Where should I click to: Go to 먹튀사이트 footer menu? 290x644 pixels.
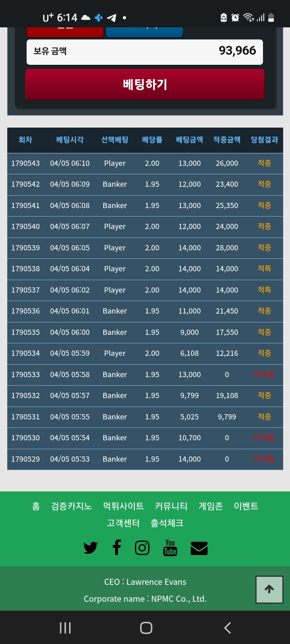[123, 506]
